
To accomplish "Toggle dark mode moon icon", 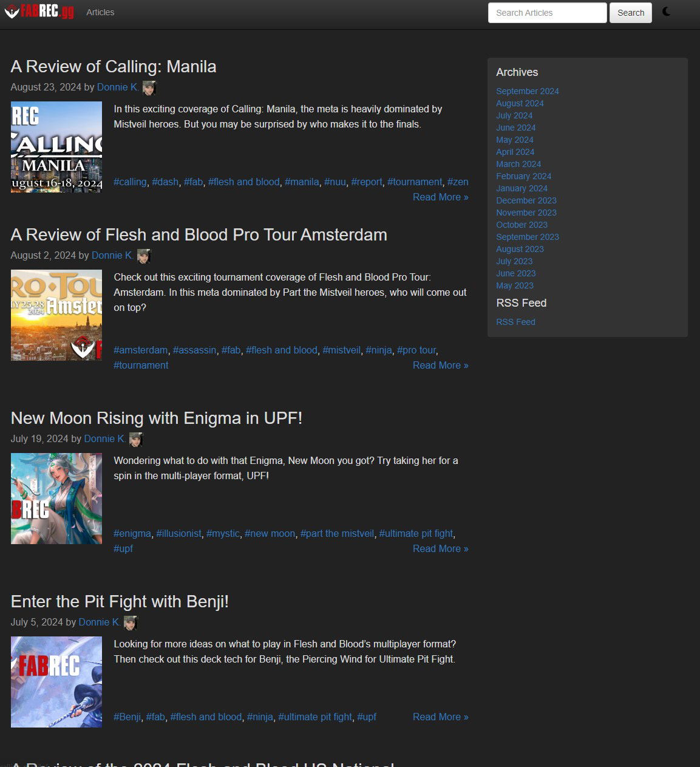I will pos(666,12).
